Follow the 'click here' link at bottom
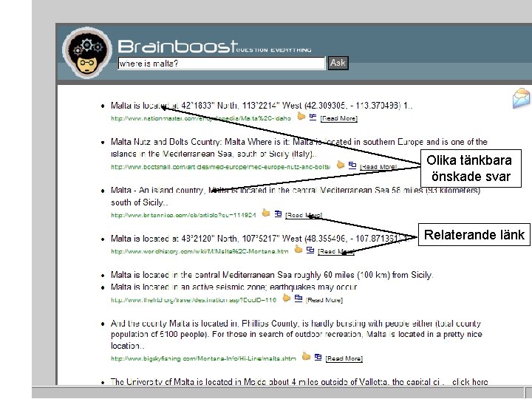 (470, 382)
